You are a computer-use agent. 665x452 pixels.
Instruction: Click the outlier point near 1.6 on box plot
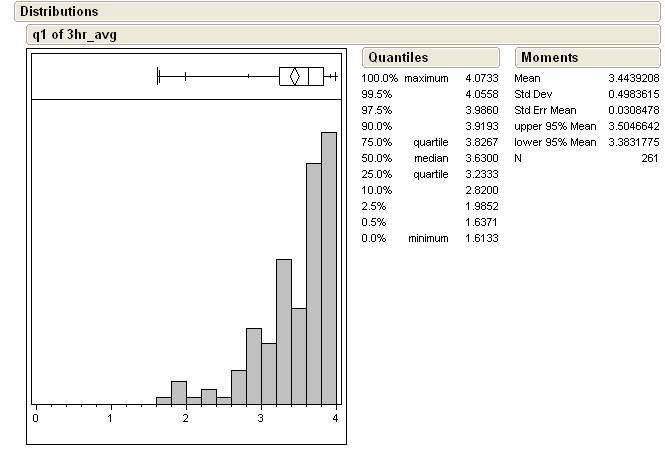click(158, 76)
